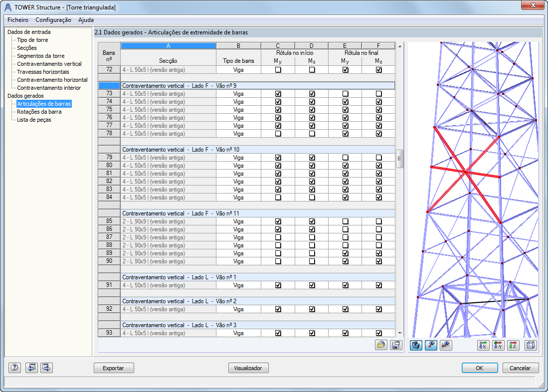Image resolution: width=548 pixels, height=392 pixels.
Task: Toggle the show selected bars eye icon
Action: [431, 345]
